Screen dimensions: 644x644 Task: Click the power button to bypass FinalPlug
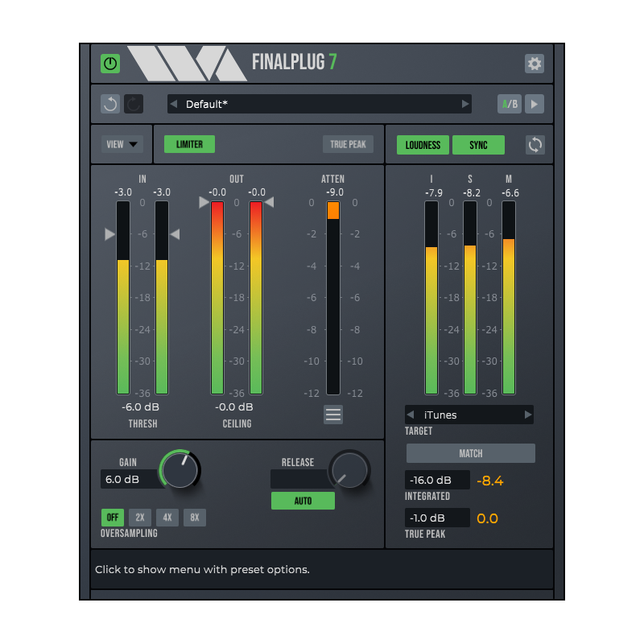click(110, 64)
